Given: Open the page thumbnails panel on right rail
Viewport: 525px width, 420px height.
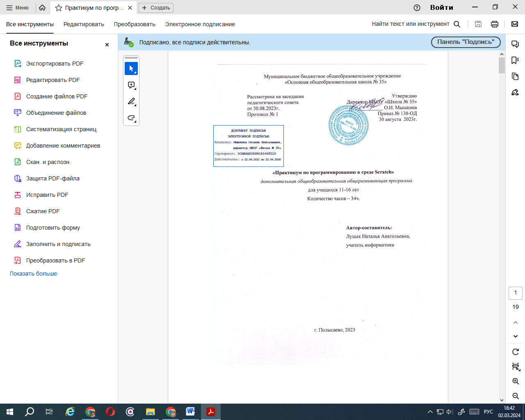Looking at the screenshot, I should (x=515, y=76).
